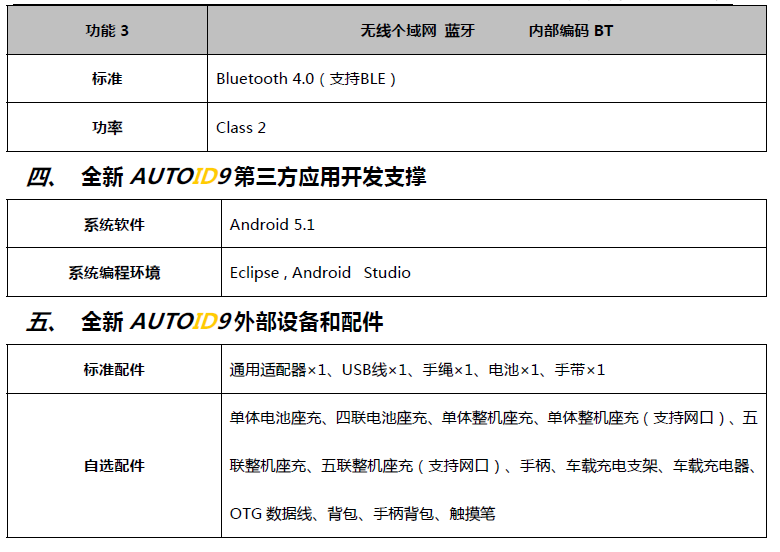Image resolution: width=780 pixels, height=552 pixels.
Task: Click the 'Android 5.1' cell
Action: click(x=493, y=224)
